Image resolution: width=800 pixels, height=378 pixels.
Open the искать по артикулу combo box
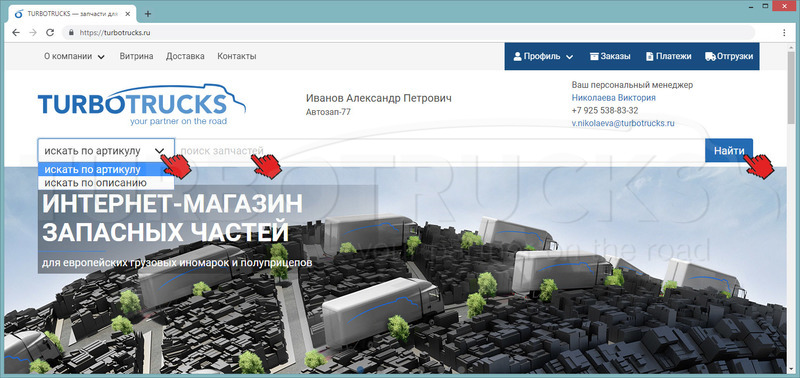point(106,150)
